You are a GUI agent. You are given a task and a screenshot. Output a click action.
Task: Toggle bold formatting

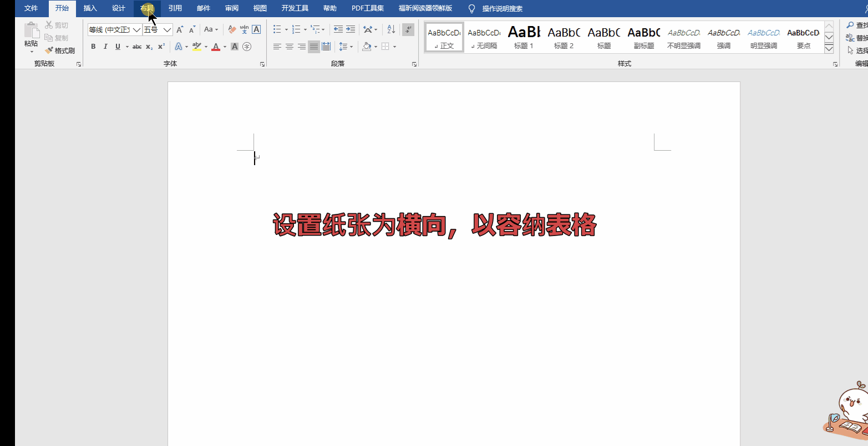93,47
